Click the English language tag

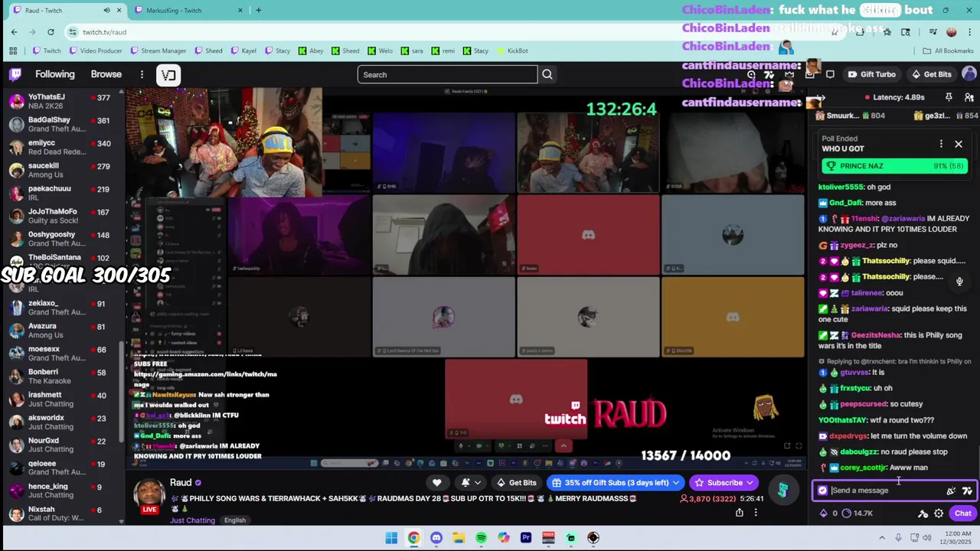[235, 520]
